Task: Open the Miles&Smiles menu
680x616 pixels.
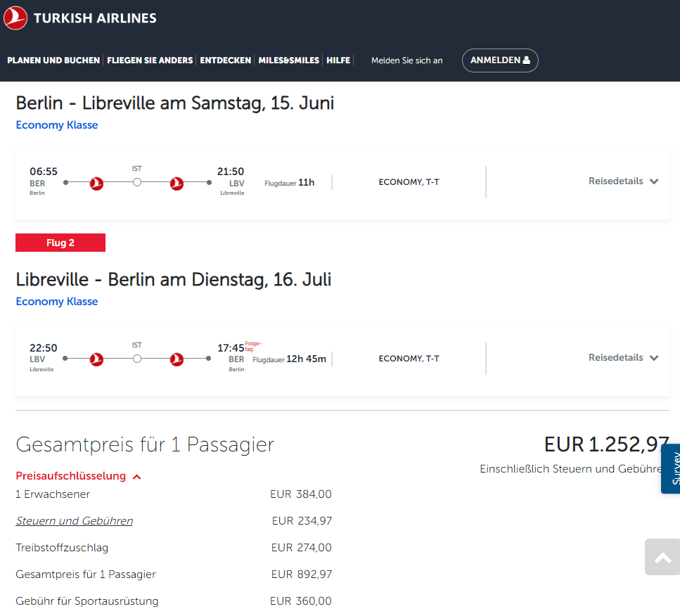Action: (x=288, y=60)
